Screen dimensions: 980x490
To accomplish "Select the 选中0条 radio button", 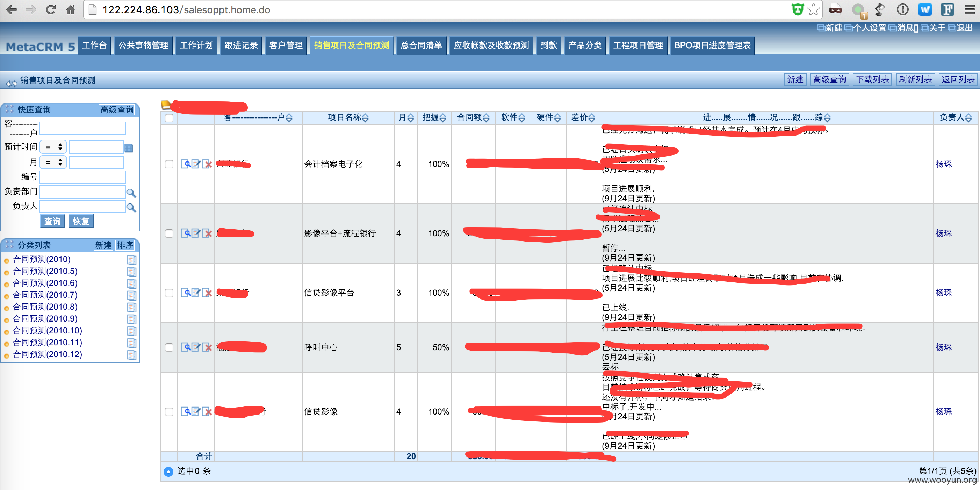I will point(168,471).
